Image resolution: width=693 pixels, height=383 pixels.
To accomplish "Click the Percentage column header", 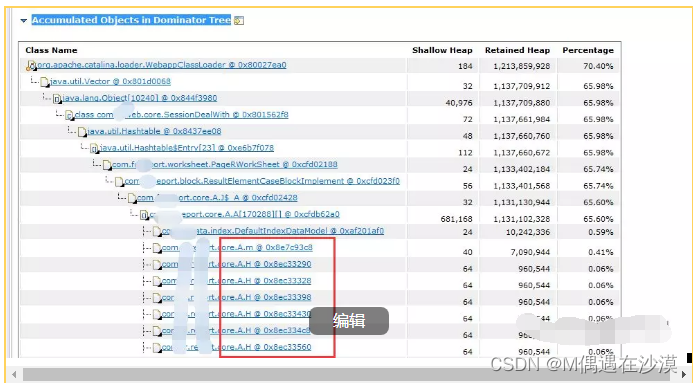I will coord(588,50).
